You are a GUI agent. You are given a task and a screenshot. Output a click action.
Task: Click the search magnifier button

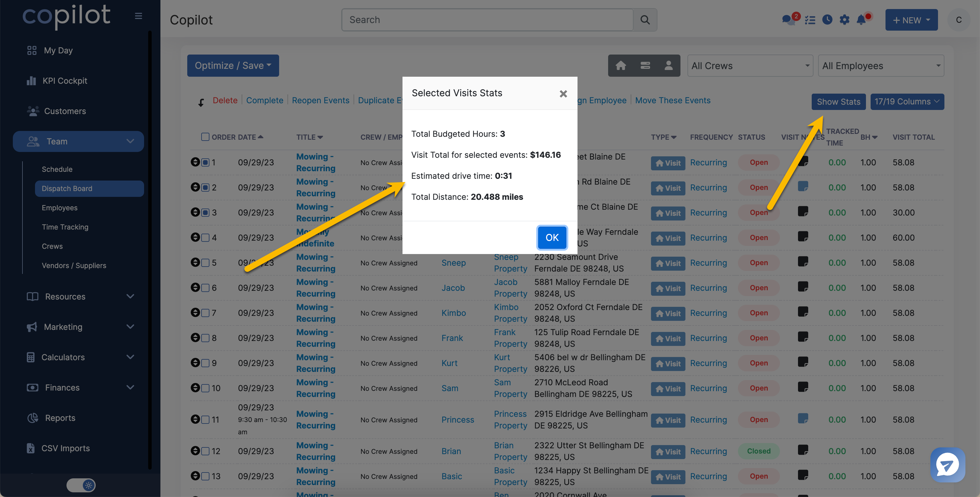(x=645, y=20)
